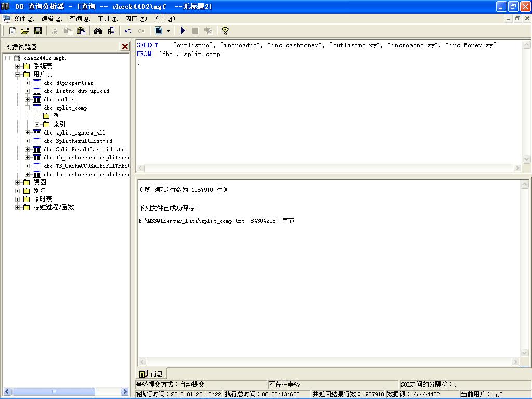The height and width of the screenshot is (399, 532).
Task: Click the Stop execution square icon
Action: coord(195,31)
